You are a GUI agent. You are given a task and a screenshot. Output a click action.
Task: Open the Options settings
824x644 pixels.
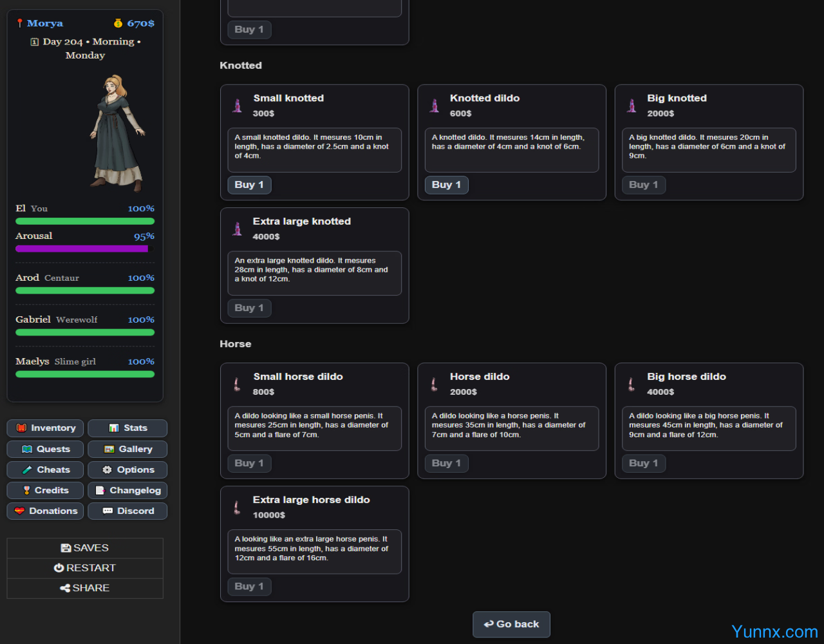(x=127, y=469)
